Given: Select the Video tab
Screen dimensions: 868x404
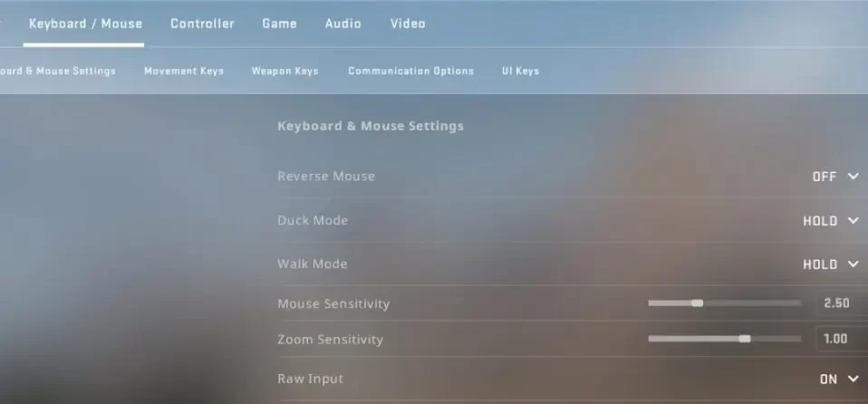Looking at the screenshot, I should 408,24.
